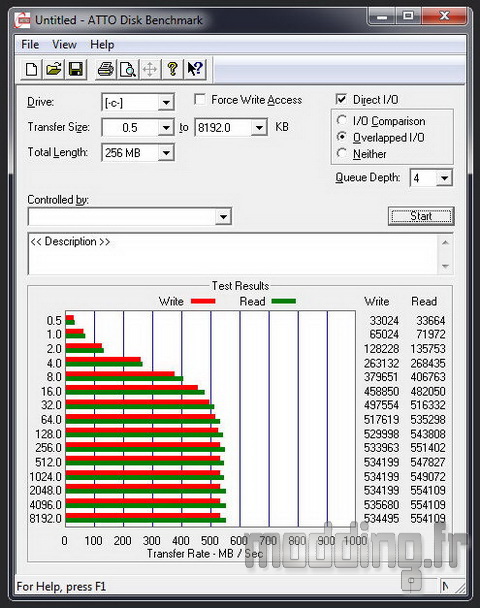This screenshot has width=480, height=608.
Task: Click description scrollbar up arrow
Action: pos(445,243)
